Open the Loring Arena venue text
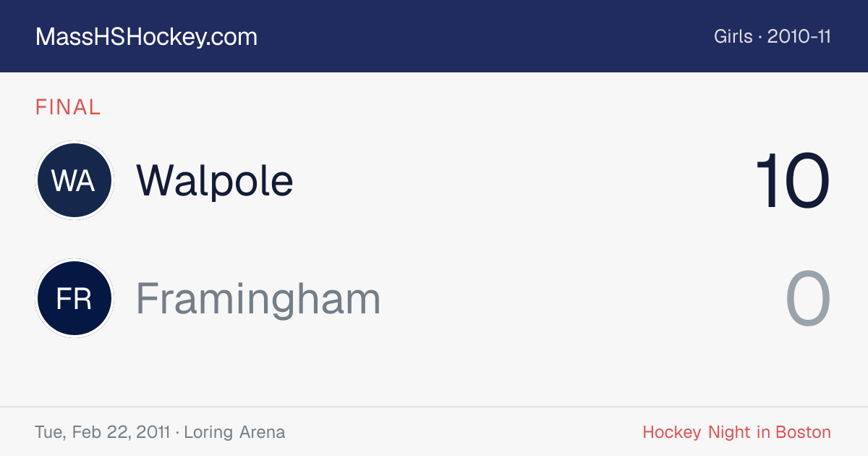The height and width of the screenshot is (456, 868). click(x=234, y=433)
